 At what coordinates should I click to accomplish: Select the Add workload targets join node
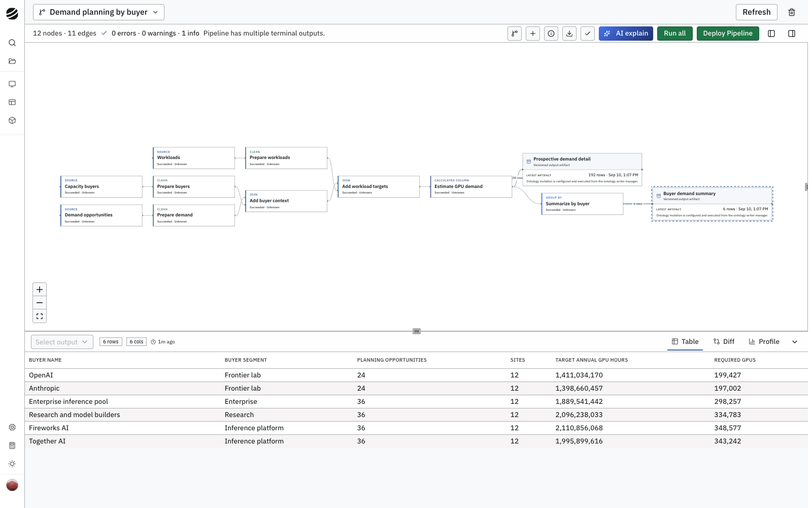[x=379, y=187]
